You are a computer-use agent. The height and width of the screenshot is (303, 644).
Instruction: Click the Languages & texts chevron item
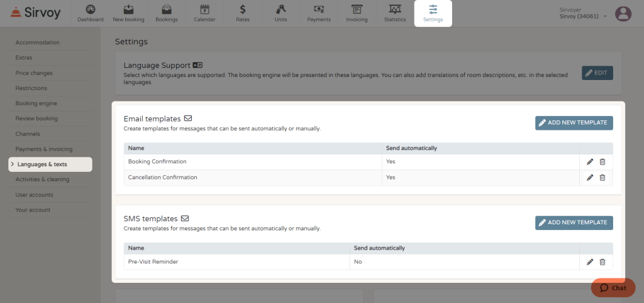pyautogui.click(x=50, y=164)
